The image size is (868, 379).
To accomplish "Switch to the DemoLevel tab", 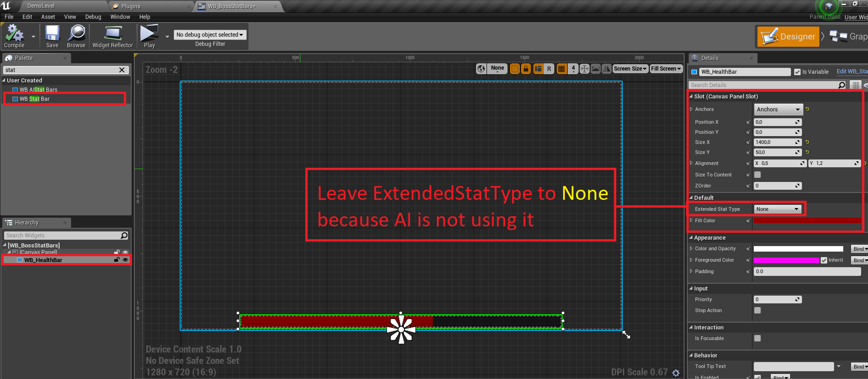I will (x=41, y=6).
